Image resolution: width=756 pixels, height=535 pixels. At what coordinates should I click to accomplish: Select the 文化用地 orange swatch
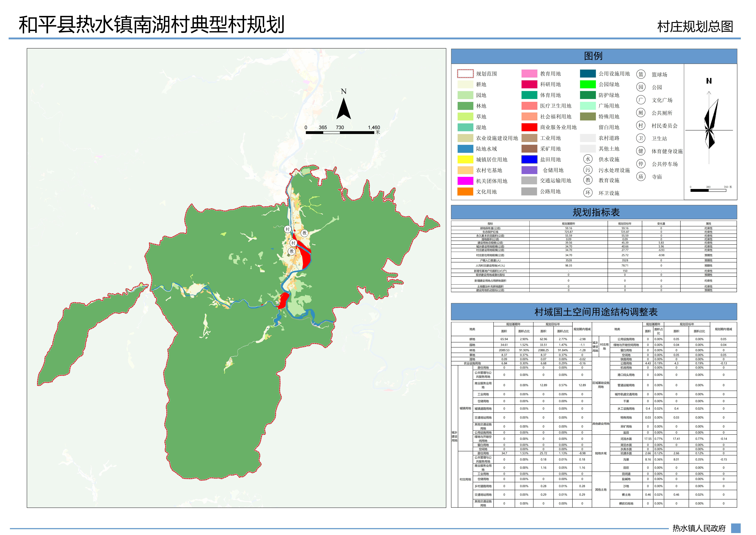tap(465, 192)
